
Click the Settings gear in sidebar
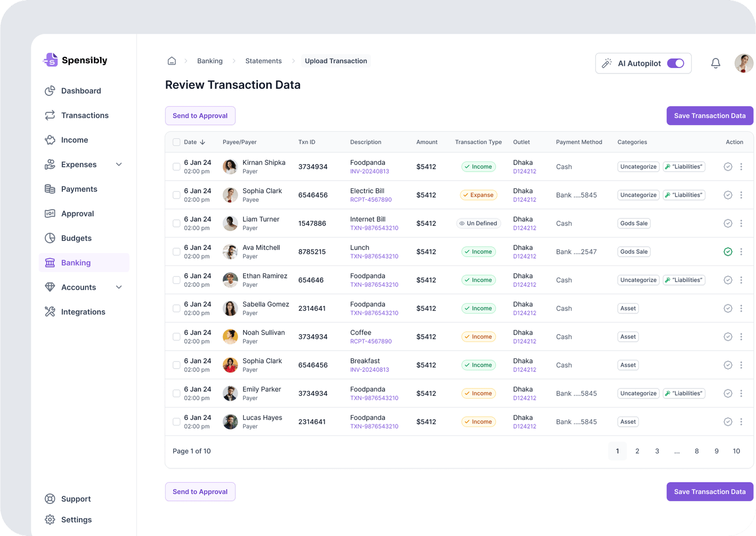click(x=50, y=519)
